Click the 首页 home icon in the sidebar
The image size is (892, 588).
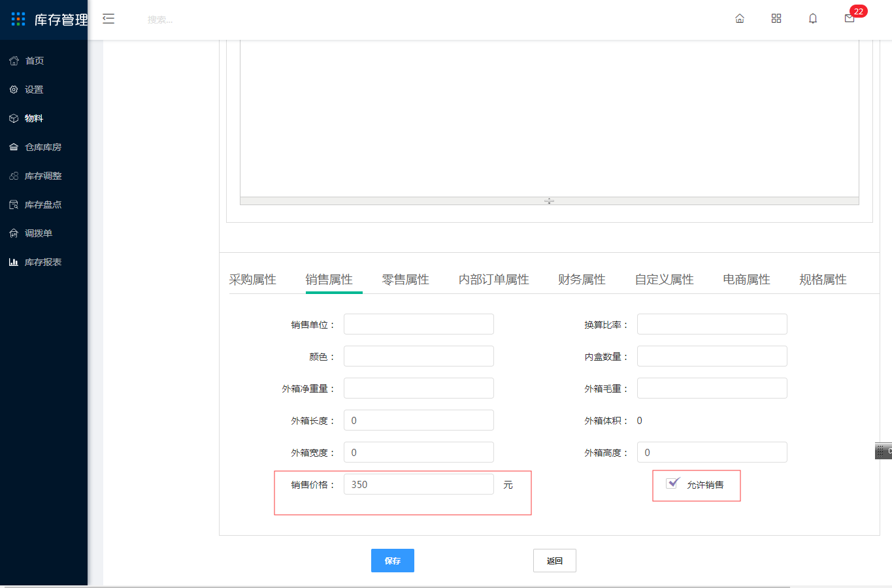click(14, 61)
